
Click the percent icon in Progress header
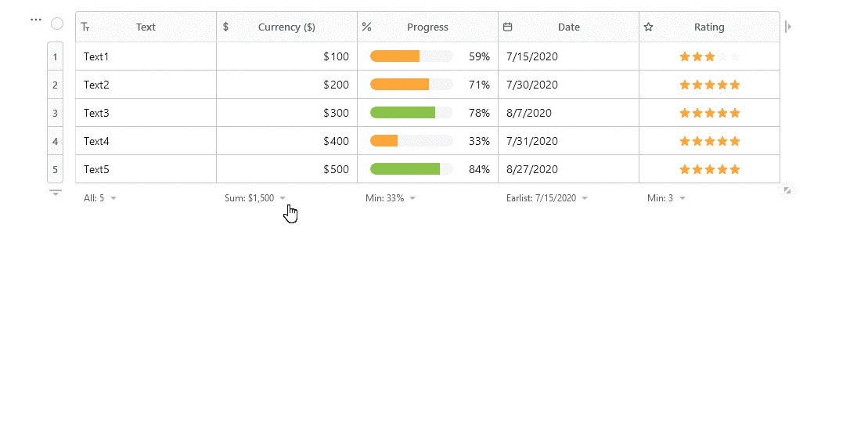coord(366,27)
